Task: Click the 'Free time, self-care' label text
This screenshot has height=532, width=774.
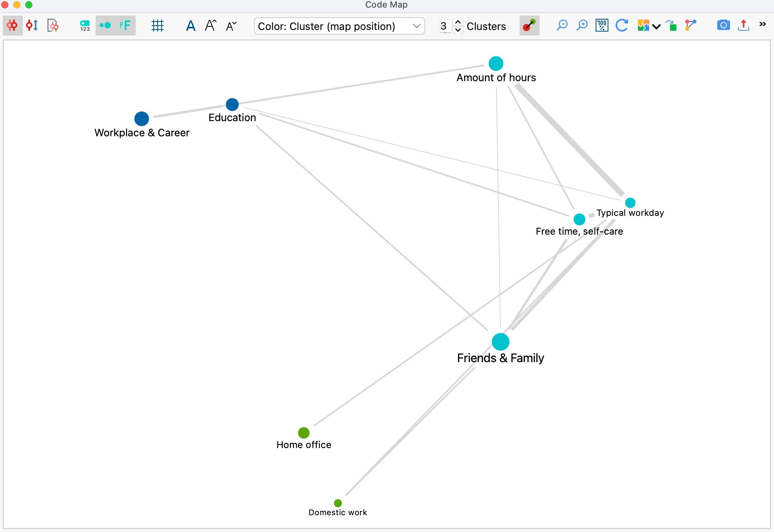Action: click(x=580, y=231)
